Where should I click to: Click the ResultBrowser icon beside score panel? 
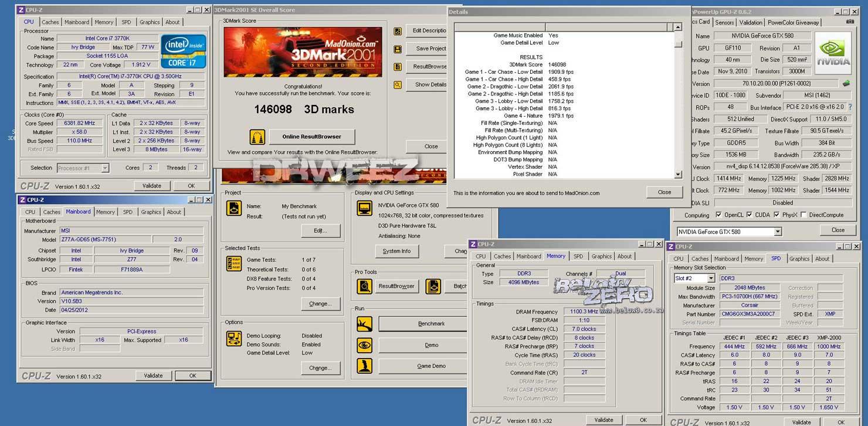pyautogui.click(x=398, y=67)
